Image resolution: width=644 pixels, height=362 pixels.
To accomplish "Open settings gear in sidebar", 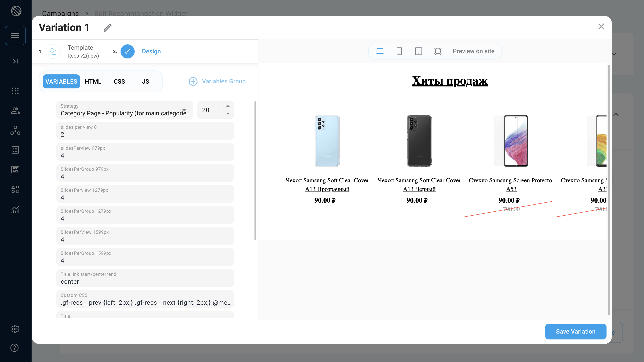I will tap(15, 329).
